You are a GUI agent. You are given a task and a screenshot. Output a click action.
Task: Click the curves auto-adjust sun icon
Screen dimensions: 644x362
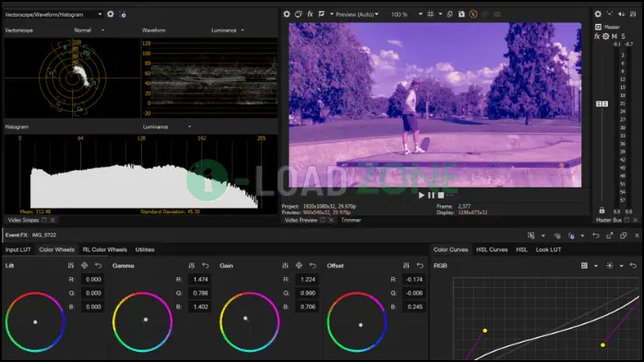click(x=610, y=265)
